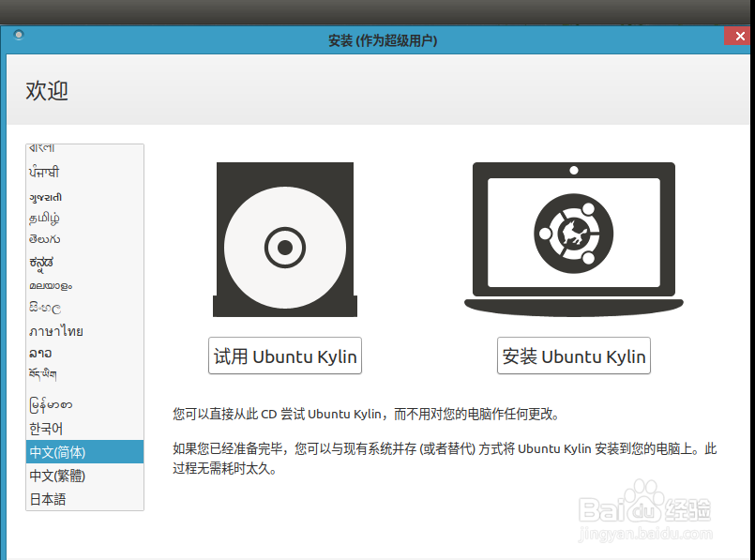Click the title 安装 (作为超级用户)
The height and width of the screenshot is (560, 755).
tap(383, 40)
